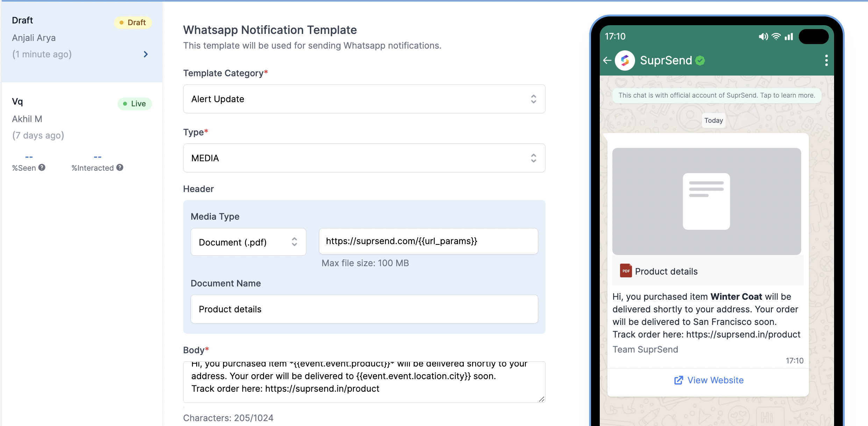Tap the SuprSend logo avatar

(x=625, y=61)
